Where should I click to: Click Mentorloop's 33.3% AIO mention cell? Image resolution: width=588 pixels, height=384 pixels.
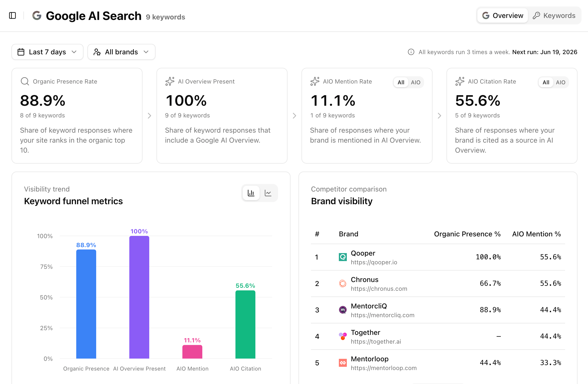point(550,363)
